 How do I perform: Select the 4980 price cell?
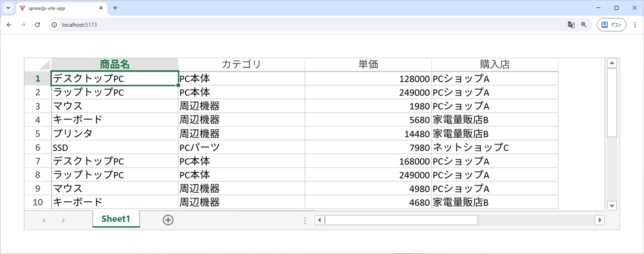tap(368, 188)
